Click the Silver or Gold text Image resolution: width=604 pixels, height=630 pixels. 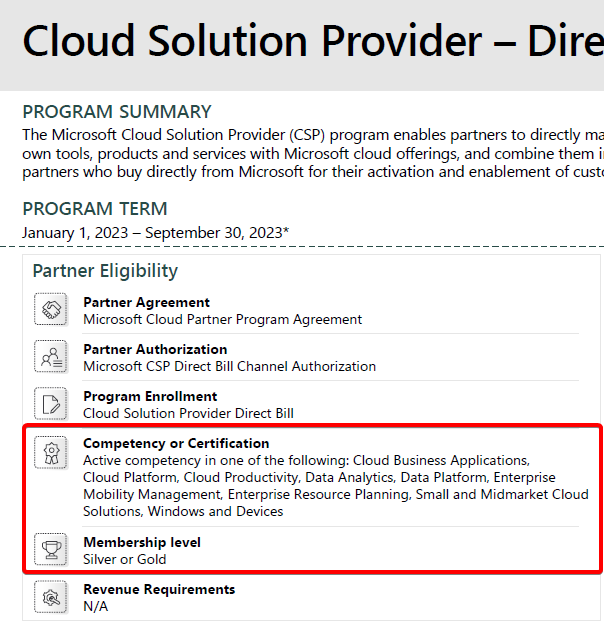[x=125, y=559]
